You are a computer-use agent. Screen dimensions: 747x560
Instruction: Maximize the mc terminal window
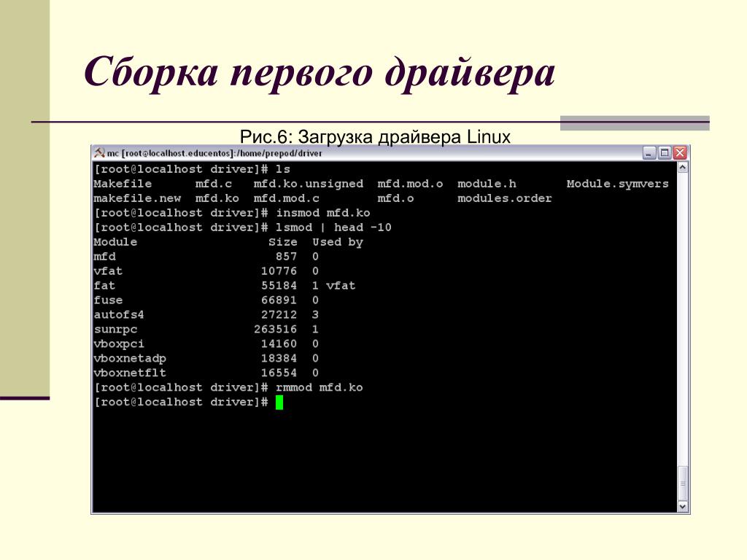pos(664,153)
